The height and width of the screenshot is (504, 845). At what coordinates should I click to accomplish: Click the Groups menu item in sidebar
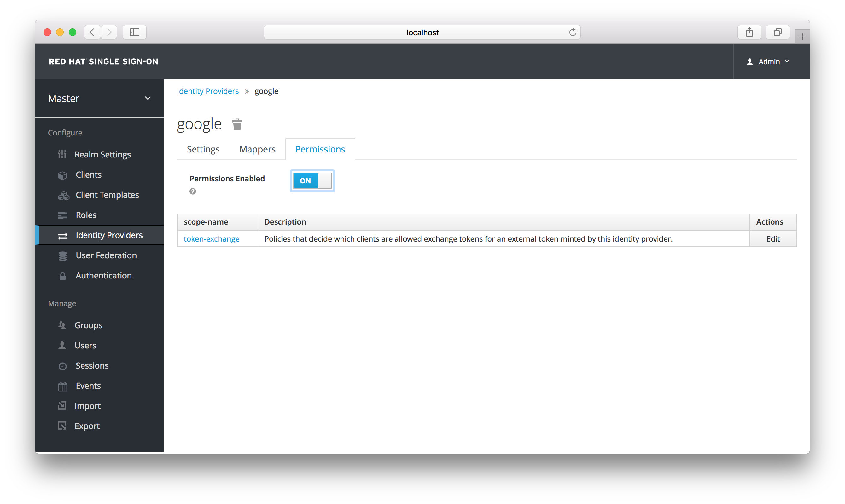click(89, 325)
